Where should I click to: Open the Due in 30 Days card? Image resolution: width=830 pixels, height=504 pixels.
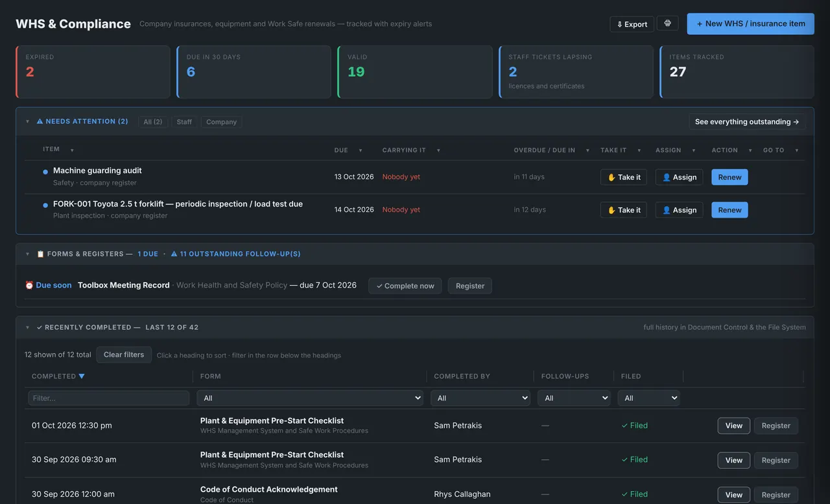(254, 72)
